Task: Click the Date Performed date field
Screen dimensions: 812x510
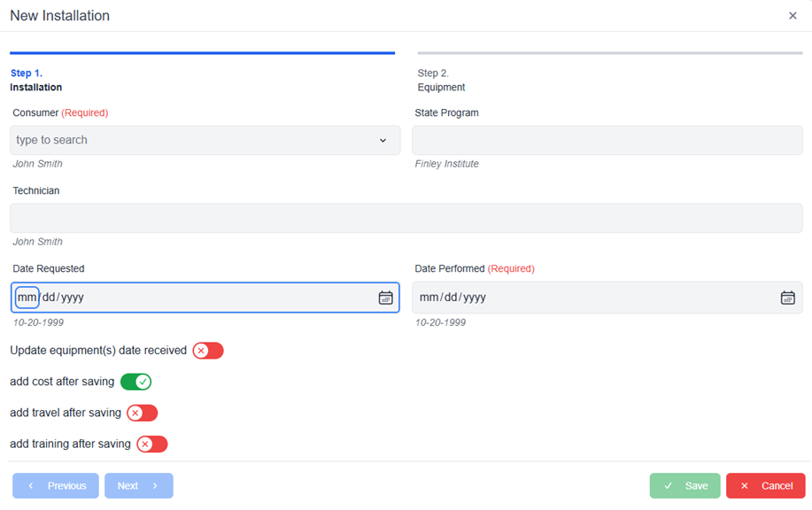Action: 607,297
